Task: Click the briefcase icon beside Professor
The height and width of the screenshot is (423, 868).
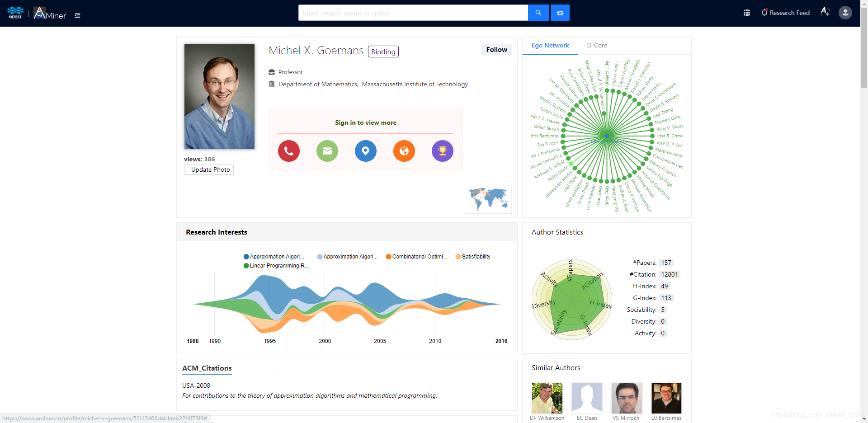Action: (272, 72)
